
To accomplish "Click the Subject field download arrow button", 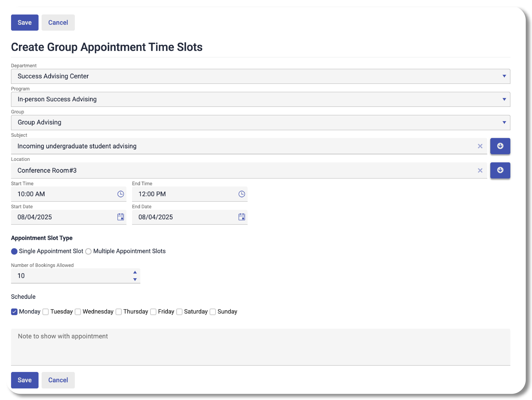I will (500, 146).
